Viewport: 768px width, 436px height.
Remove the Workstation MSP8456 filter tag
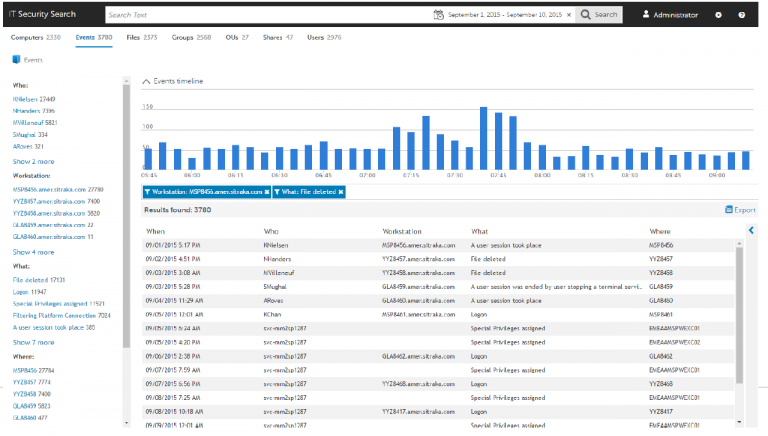coord(267,192)
